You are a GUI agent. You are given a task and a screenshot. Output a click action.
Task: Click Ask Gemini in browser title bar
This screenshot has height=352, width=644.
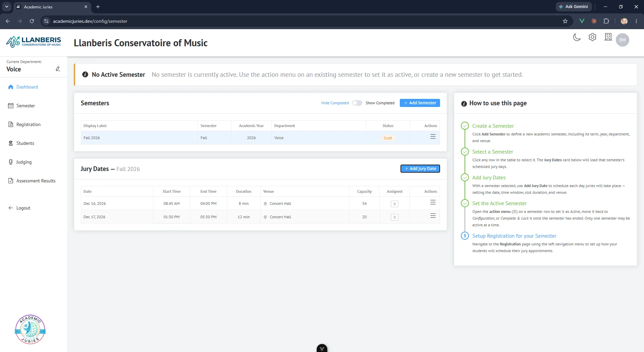click(x=574, y=7)
